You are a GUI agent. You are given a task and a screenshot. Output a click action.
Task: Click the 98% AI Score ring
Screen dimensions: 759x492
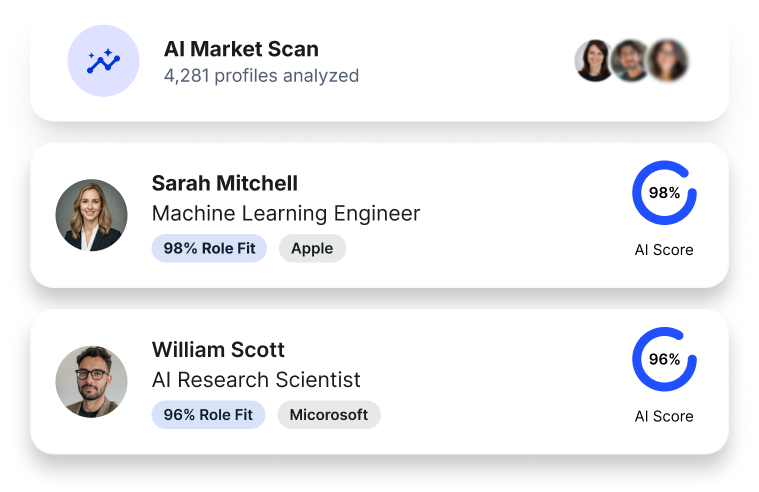664,193
